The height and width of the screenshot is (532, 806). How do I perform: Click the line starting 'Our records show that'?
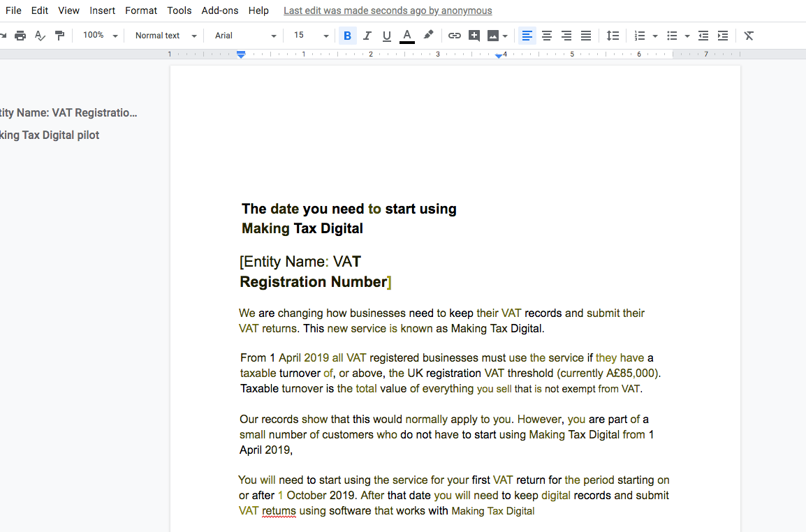(x=444, y=420)
